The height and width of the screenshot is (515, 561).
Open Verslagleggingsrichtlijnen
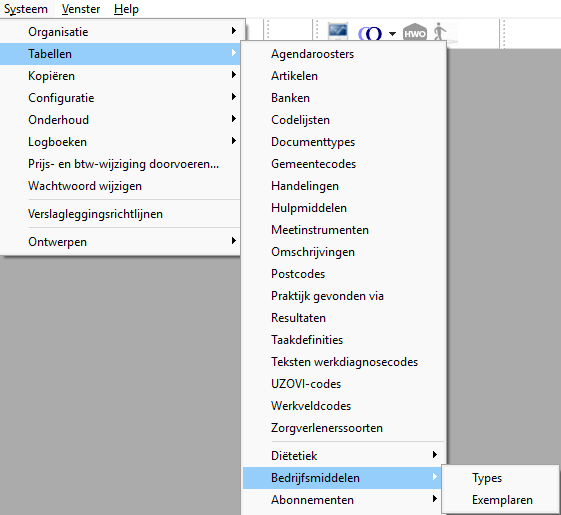(120, 214)
